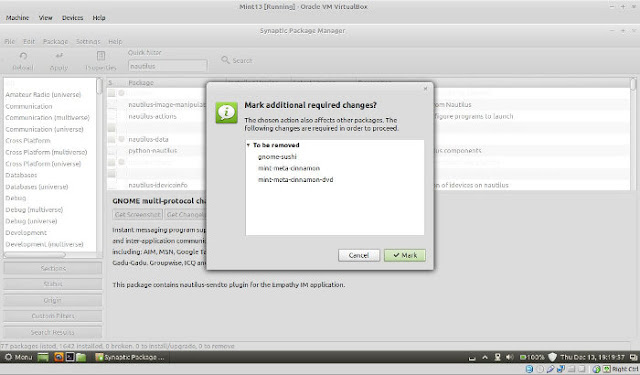Viewport: 640px width, 375px height.
Task: Select Databases (universe) section
Action: pos(37,187)
